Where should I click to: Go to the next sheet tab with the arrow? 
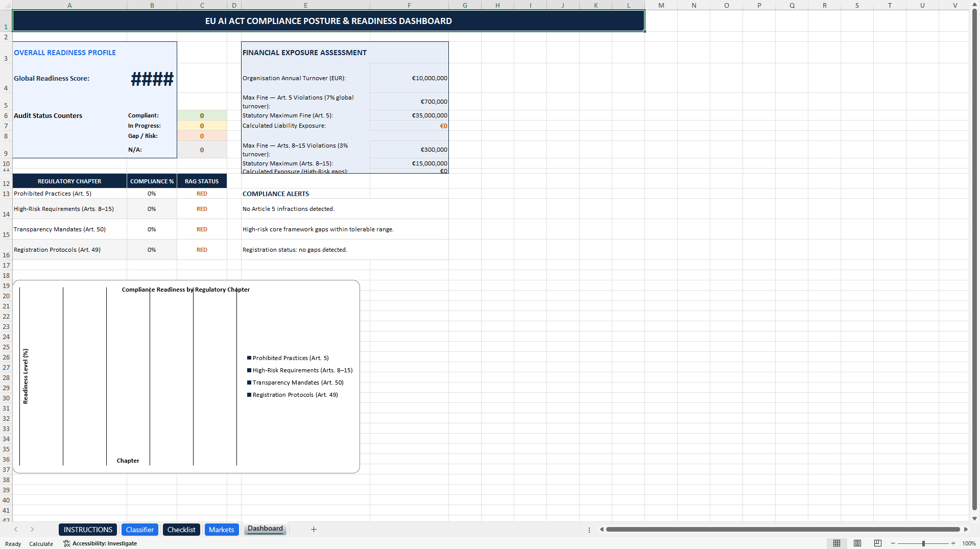click(x=32, y=530)
